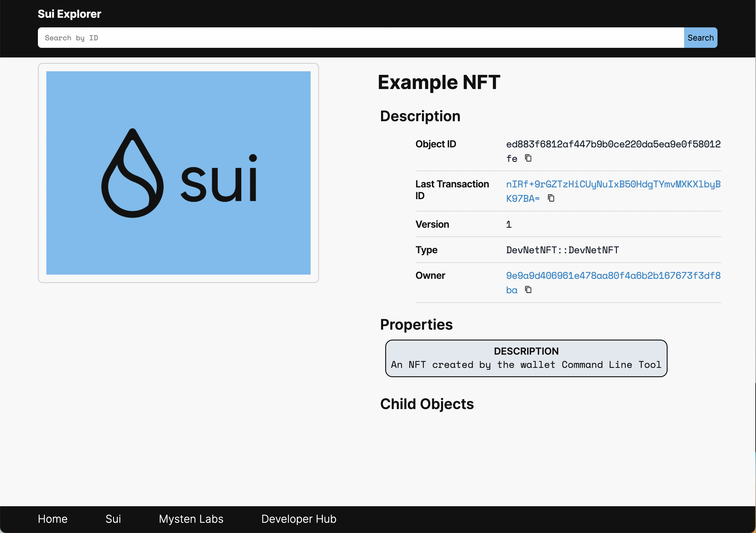Focus the Search by ID field
The width and height of the screenshot is (756, 533).
pyautogui.click(x=361, y=38)
